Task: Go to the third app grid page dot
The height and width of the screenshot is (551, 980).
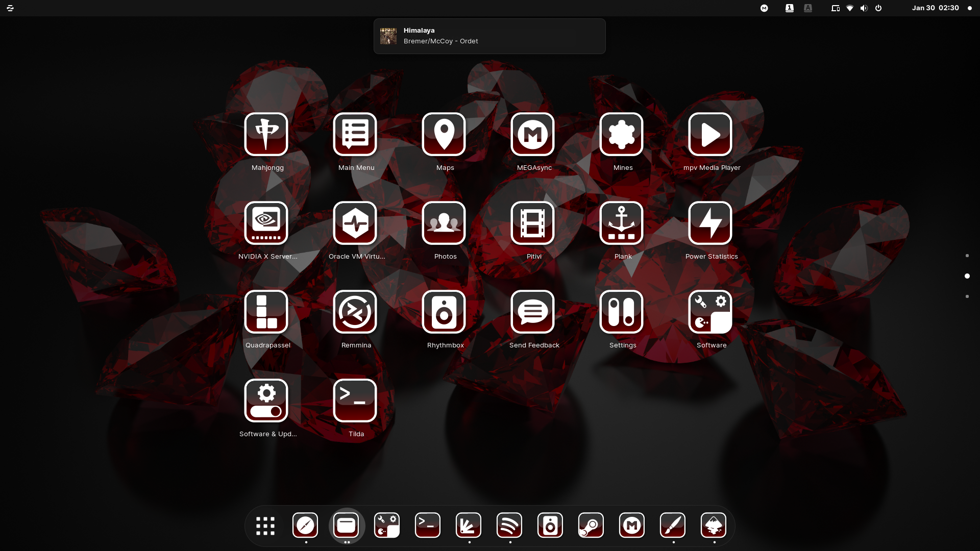Action: click(967, 296)
